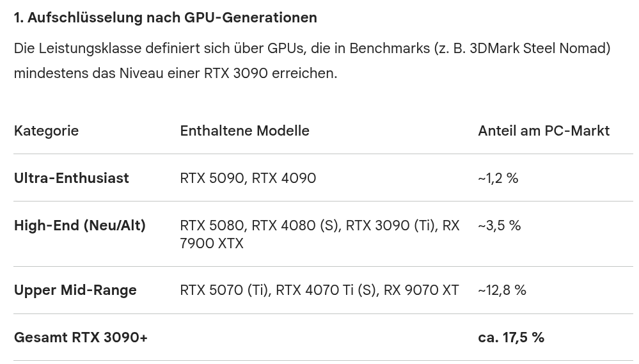Click the '7900 XTX' text line
The height and width of the screenshot is (364, 639).
point(212,243)
